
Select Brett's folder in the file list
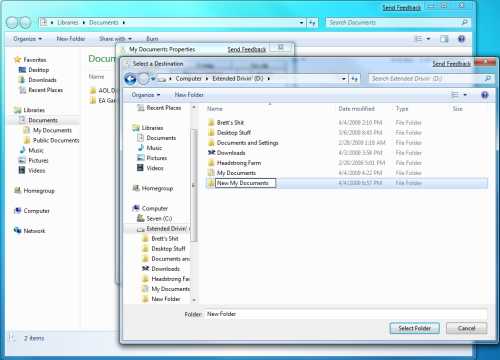(230, 123)
